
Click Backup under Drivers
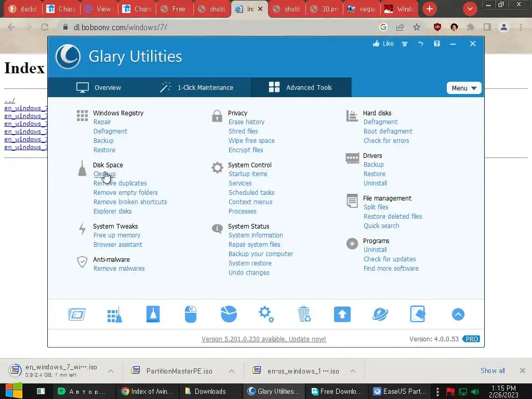[374, 165]
